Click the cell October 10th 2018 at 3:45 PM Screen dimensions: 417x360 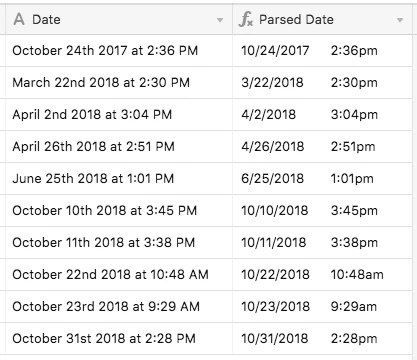[119, 211]
